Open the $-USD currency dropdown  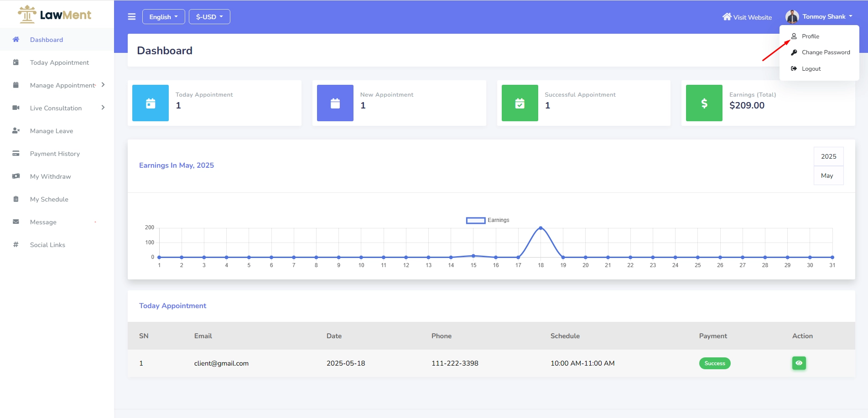pyautogui.click(x=210, y=17)
